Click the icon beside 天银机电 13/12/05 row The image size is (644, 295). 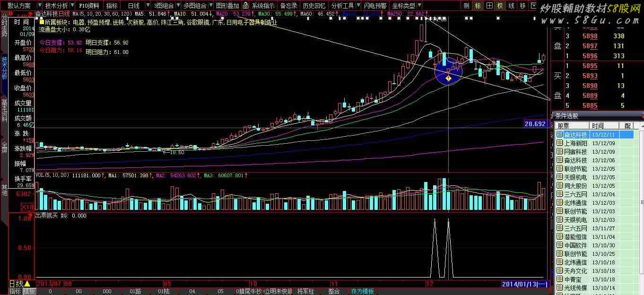click(x=560, y=177)
